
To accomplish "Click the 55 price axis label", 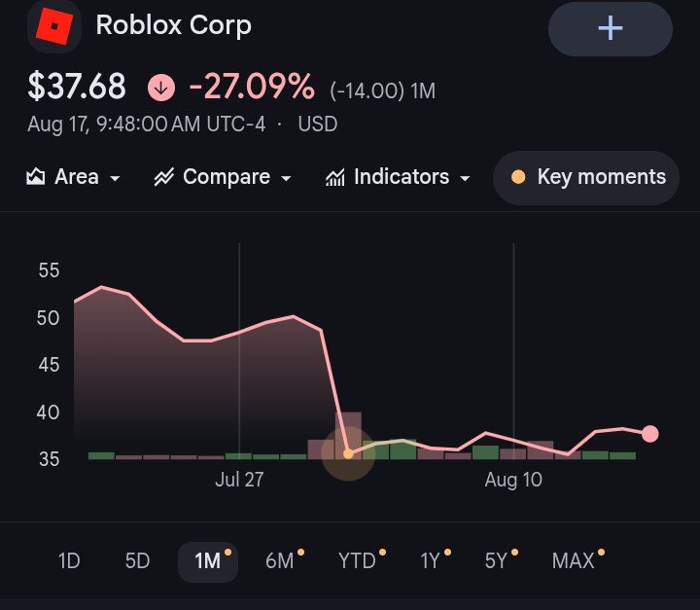I will (x=49, y=270).
